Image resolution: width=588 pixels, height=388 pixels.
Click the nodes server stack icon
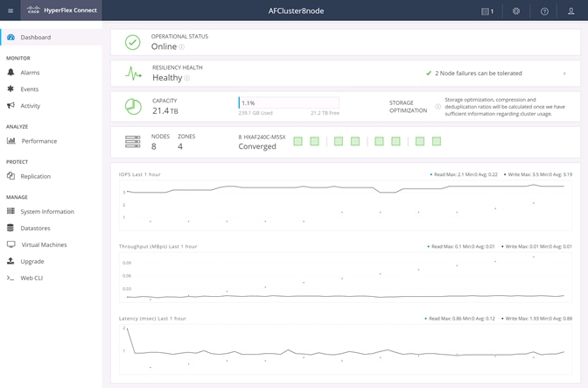pos(133,142)
